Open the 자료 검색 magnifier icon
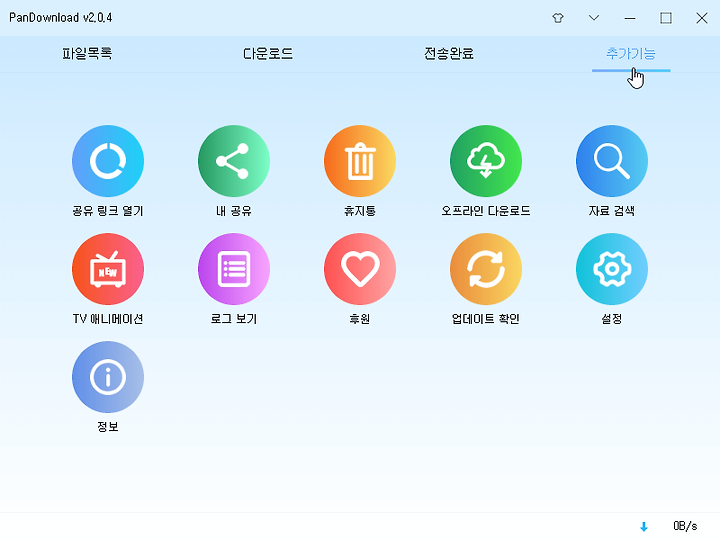720x540 pixels. 612,161
